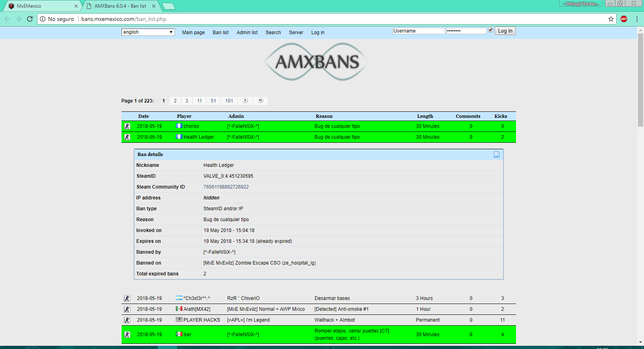Click Mexico flag beside Arath[MX42]
The height and width of the screenshot is (349, 644).
point(179,309)
